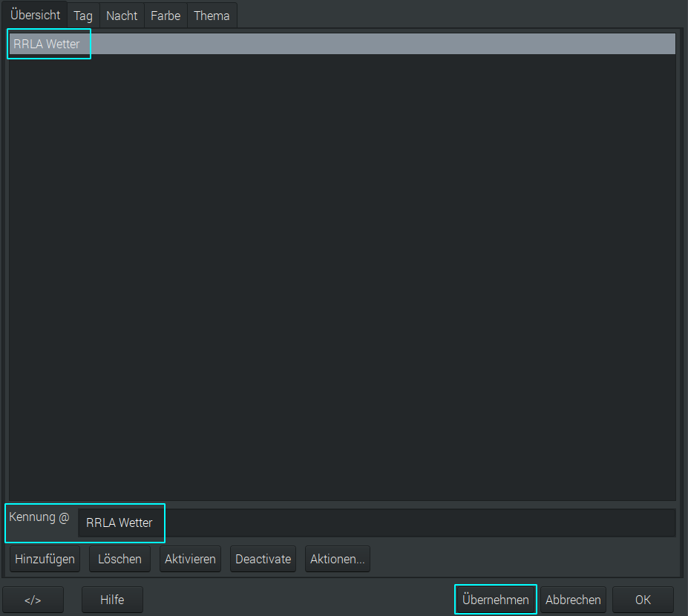The height and width of the screenshot is (616, 688).
Task: Open Hilfe for this dialog
Action: (112, 600)
